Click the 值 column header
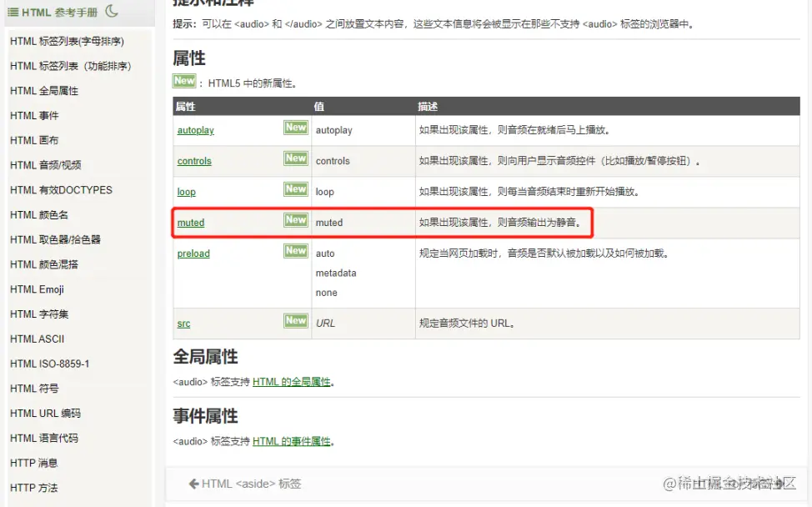 click(x=319, y=107)
